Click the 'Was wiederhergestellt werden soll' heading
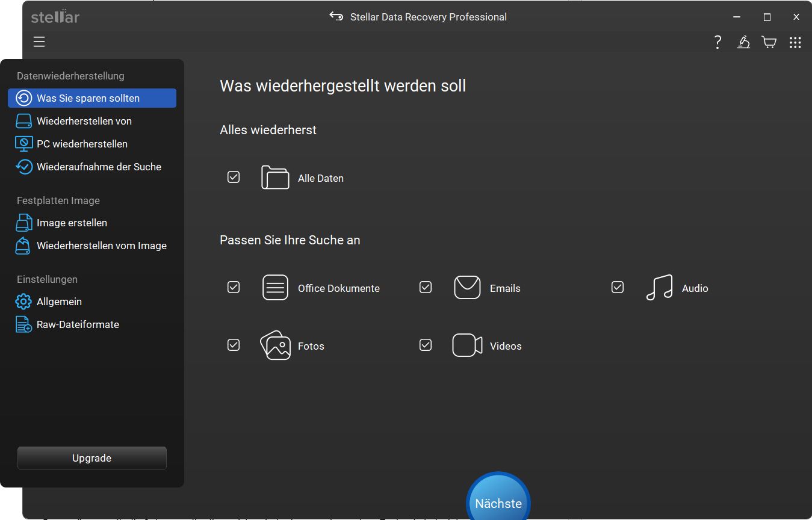The image size is (812, 520). click(343, 85)
